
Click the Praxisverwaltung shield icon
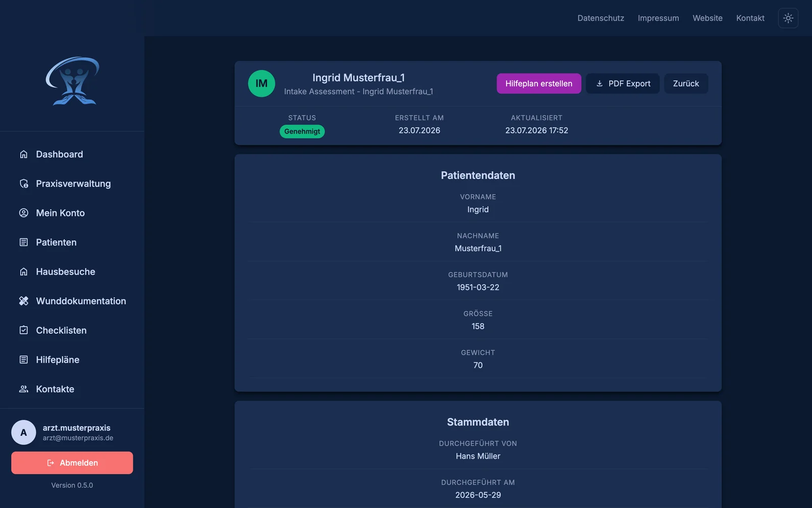pyautogui.click(x=23, y=183)
